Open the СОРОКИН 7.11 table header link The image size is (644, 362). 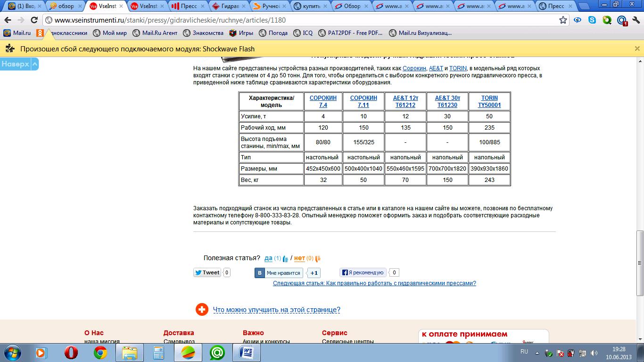click(363, 101)
